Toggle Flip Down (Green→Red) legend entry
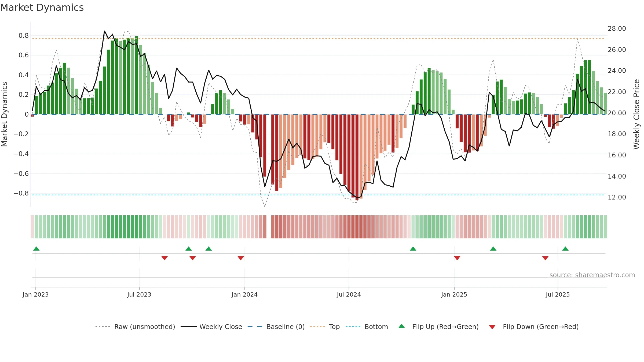 pos(534,327)
